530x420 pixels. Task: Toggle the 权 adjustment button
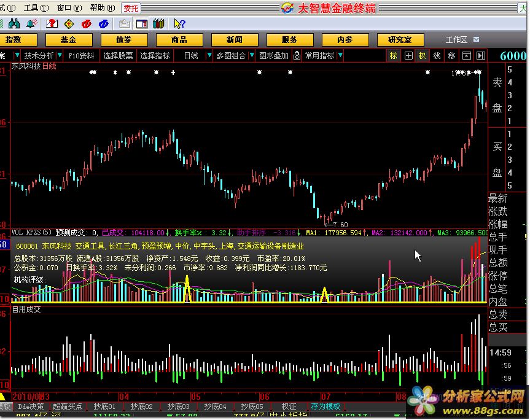tap(422, 56)
